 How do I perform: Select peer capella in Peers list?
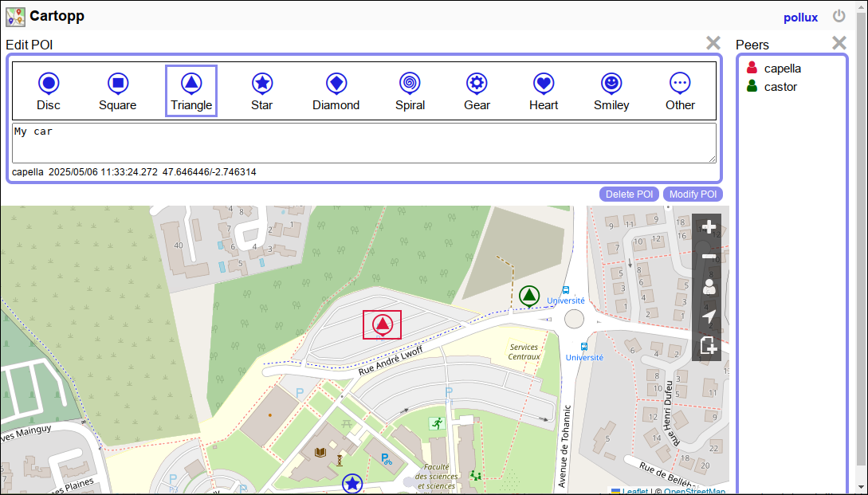(782, 69)
